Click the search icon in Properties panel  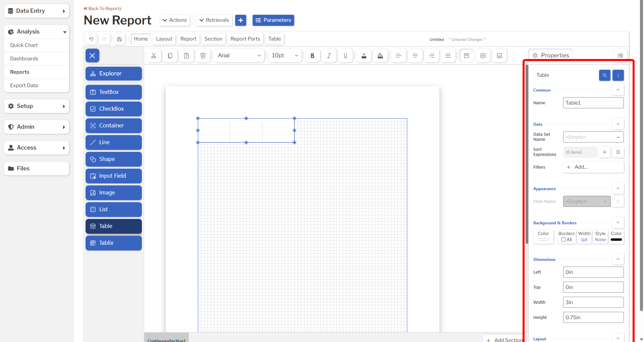click(604, 75)
